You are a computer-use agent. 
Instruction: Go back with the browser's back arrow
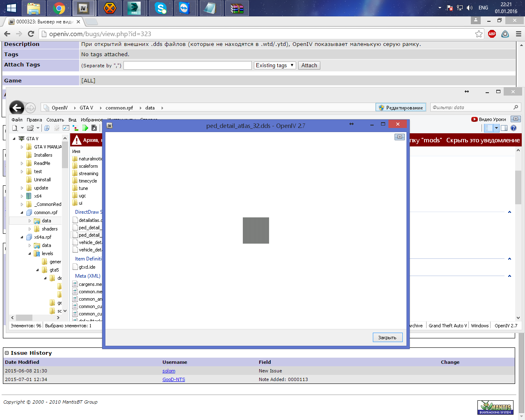pos(7,34)
